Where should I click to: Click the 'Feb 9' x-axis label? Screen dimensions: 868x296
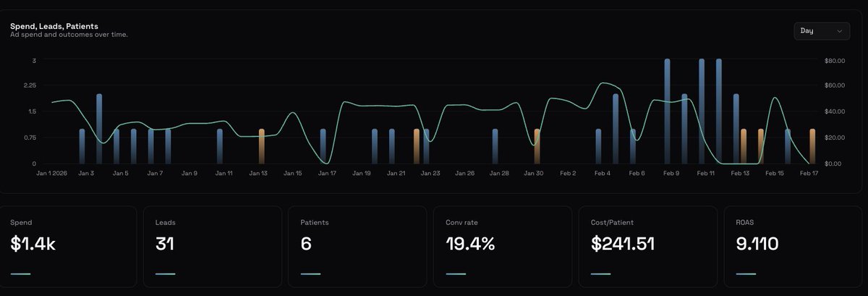click(671, 174)
